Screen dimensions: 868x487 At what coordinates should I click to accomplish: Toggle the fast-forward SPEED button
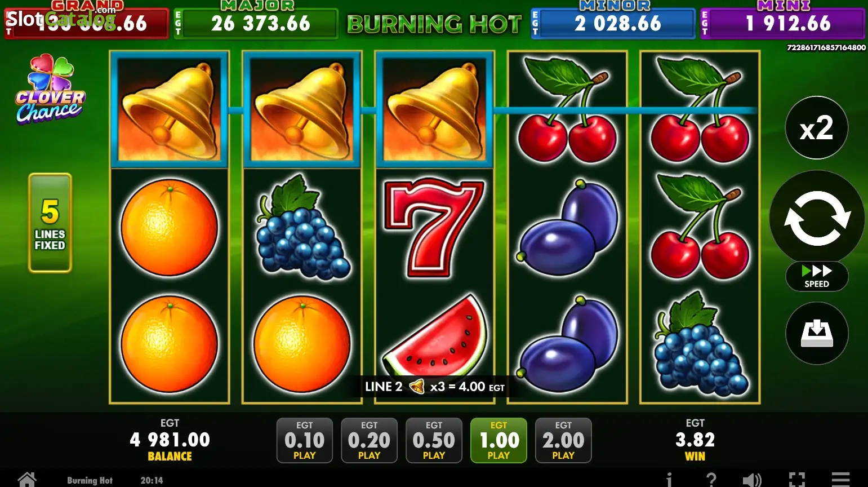click(x=817, y=276)
